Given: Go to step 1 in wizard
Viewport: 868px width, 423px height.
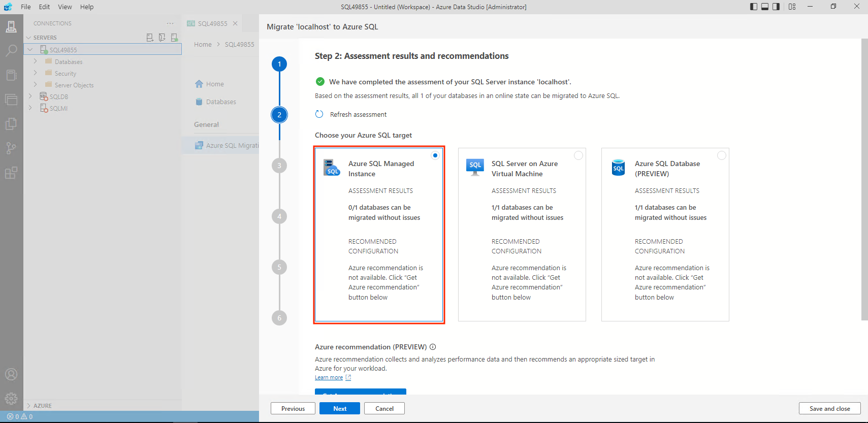Looking at the screenshot, I should point(279,64).
